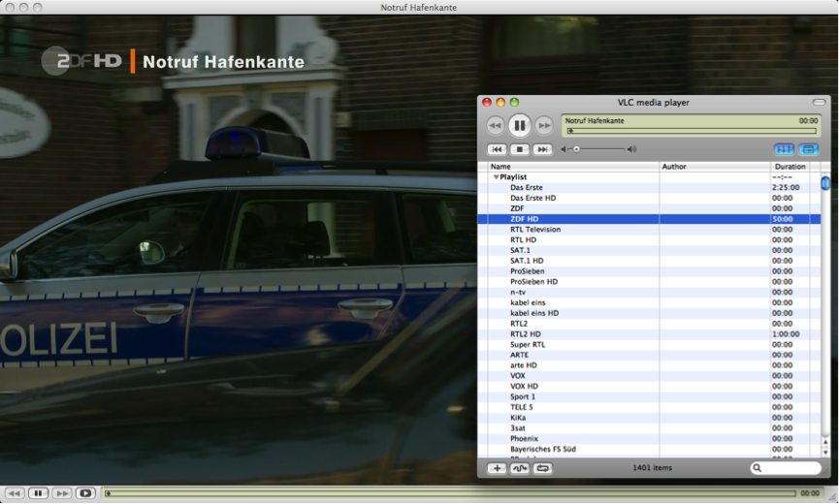Click the VLC playback position bar

coord(693,131)
